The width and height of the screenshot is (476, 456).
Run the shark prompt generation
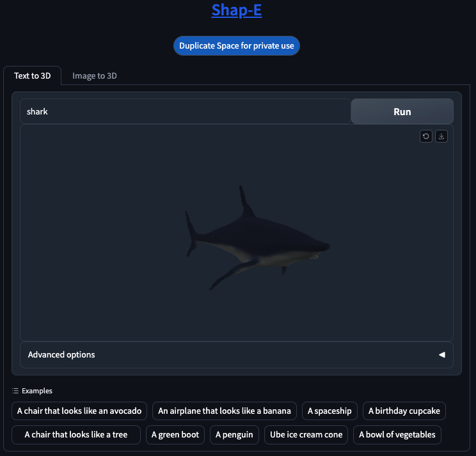[402, 112]
